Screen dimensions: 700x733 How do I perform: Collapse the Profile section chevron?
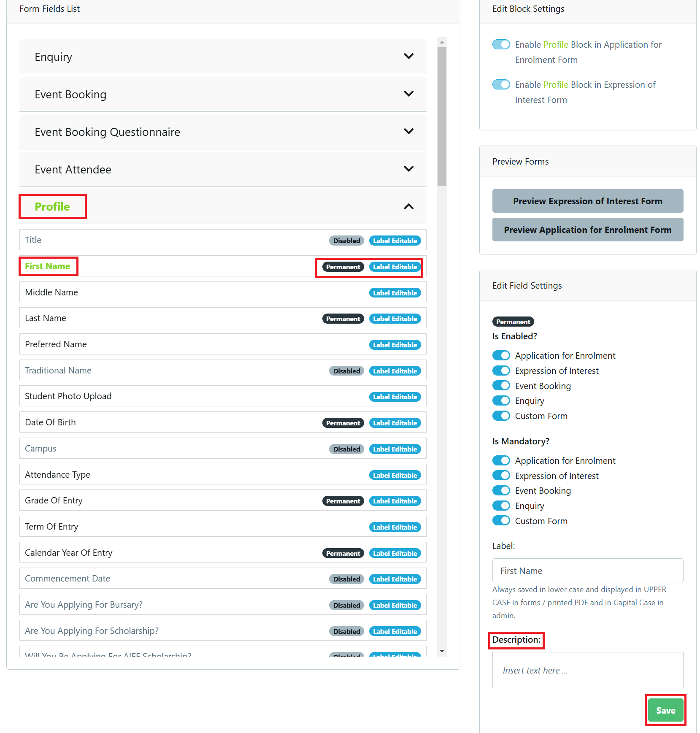[x=408, y=206]
